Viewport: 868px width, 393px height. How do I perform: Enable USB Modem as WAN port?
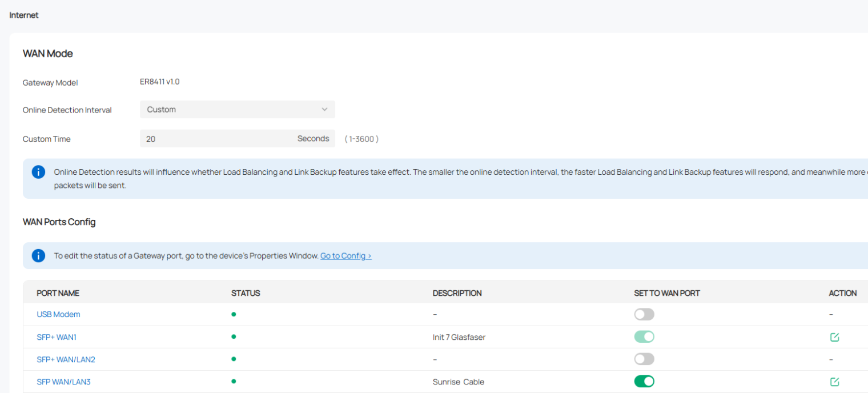(x=644, y=314)
